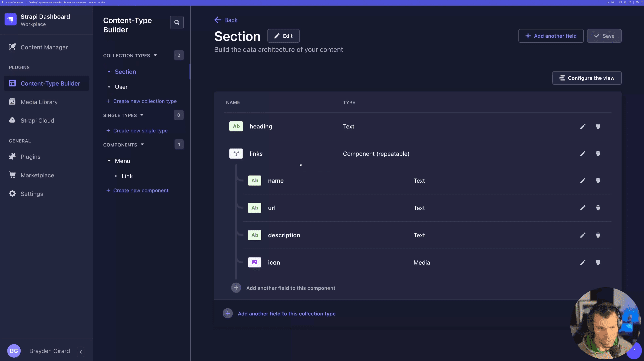Collapse the Collection Types list

coord(155,55)
